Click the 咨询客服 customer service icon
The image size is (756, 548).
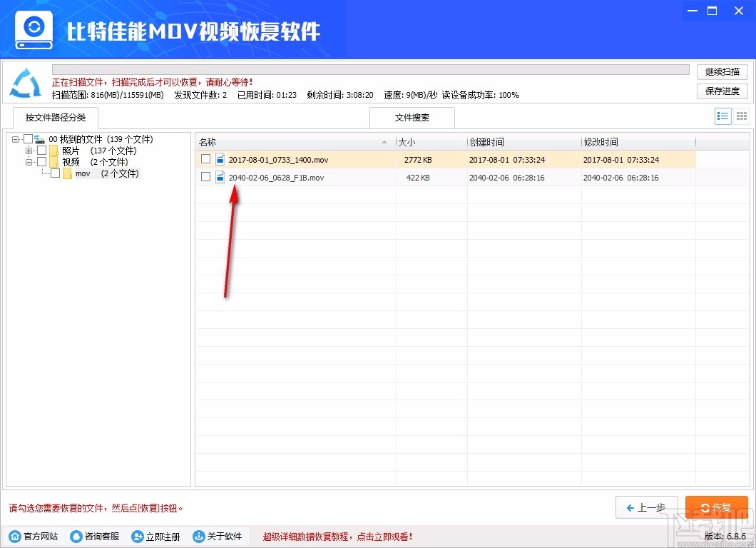coord(77,536)
